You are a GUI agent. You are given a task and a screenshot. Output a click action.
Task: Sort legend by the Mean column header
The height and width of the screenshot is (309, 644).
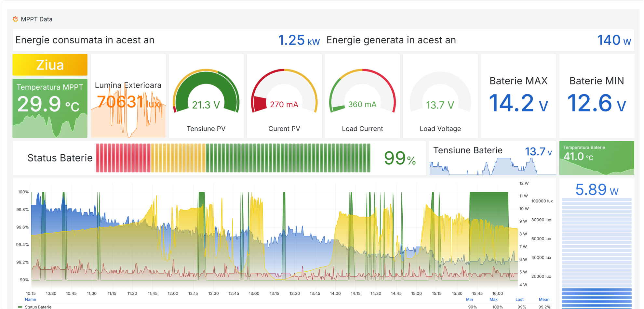coord(544,300)
